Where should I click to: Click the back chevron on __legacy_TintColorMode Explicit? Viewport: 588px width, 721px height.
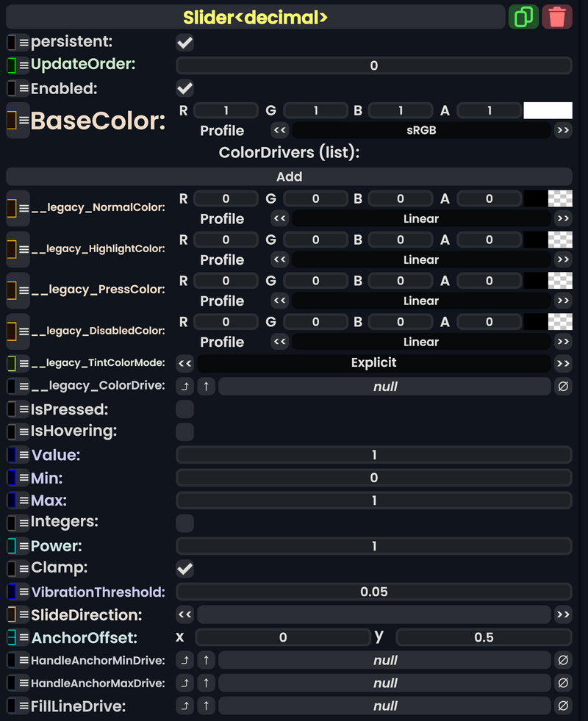tap(185, 363)
